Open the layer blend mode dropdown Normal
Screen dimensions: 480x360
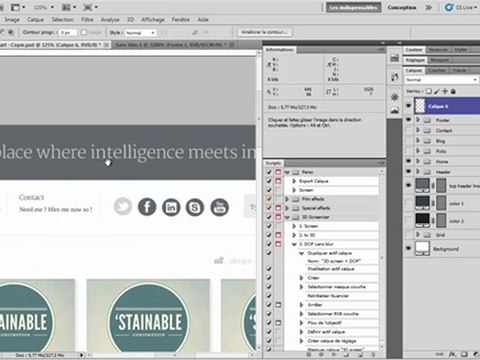(x=441, y=80)
